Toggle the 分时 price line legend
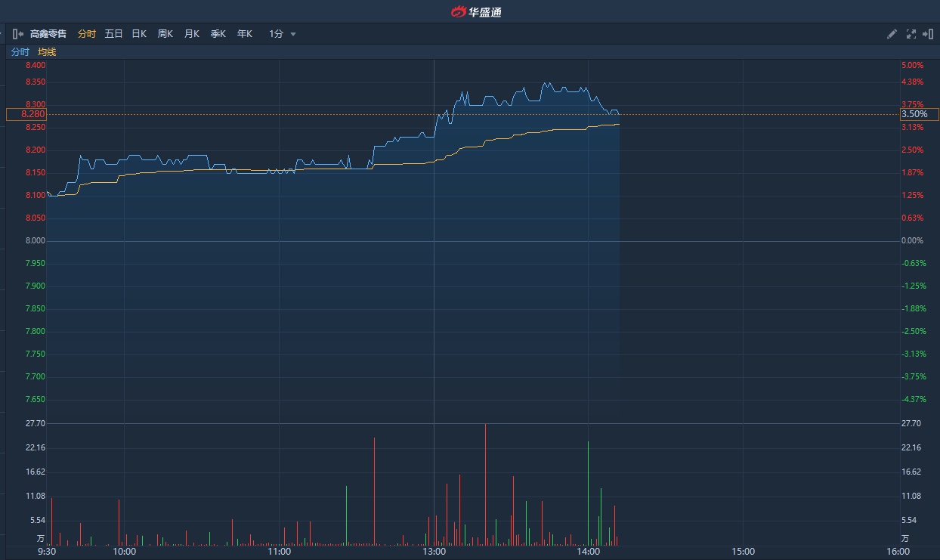Screen dimensions: 940x560 pos(20,52)
